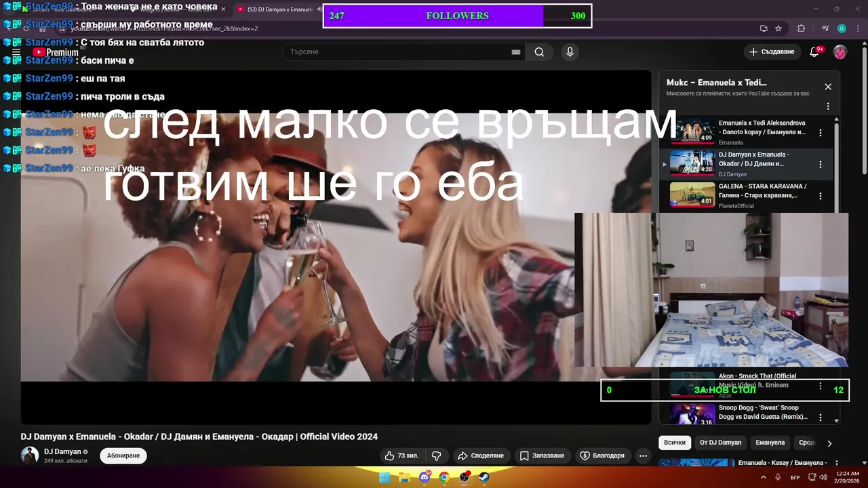Open the Windows Start menu
The height and width of the screenshot is (488, 868).
tap(384, 477)
